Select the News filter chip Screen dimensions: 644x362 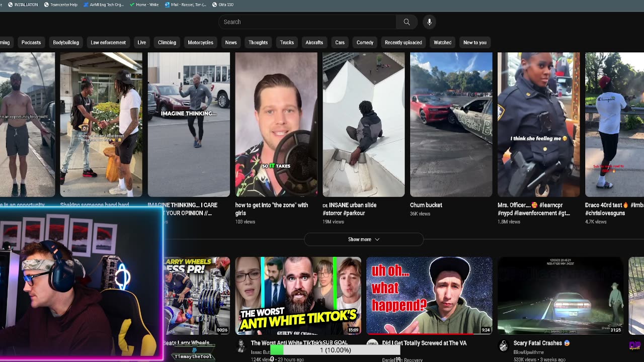click(x=231, y=42)
